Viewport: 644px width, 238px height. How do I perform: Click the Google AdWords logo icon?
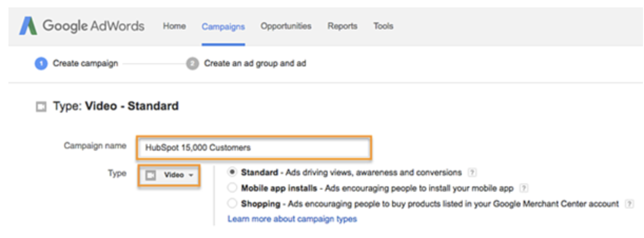click(x=28, y=26)
